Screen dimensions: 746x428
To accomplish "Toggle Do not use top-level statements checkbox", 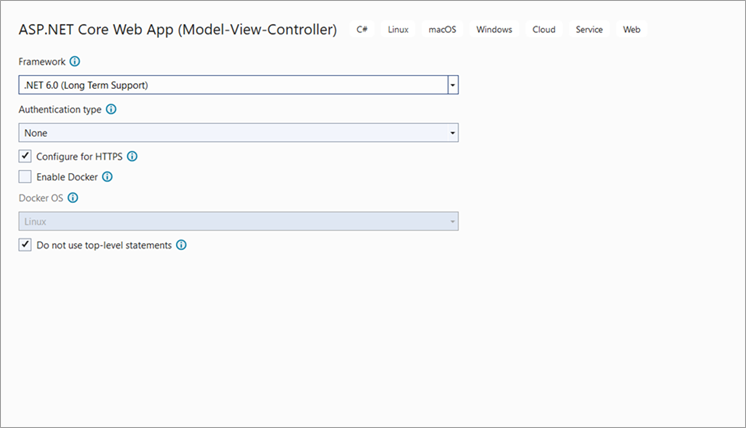I will tap(25, 245).
